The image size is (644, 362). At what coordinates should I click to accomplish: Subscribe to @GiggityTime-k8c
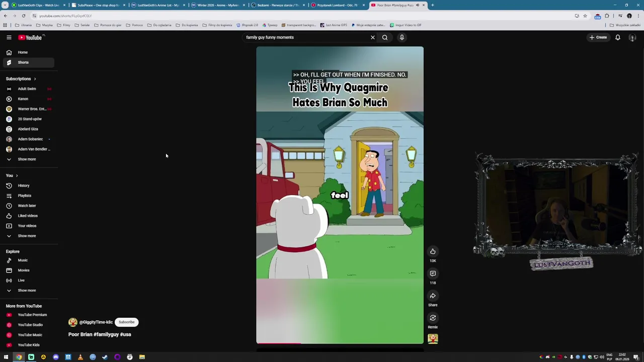point(127,322)
